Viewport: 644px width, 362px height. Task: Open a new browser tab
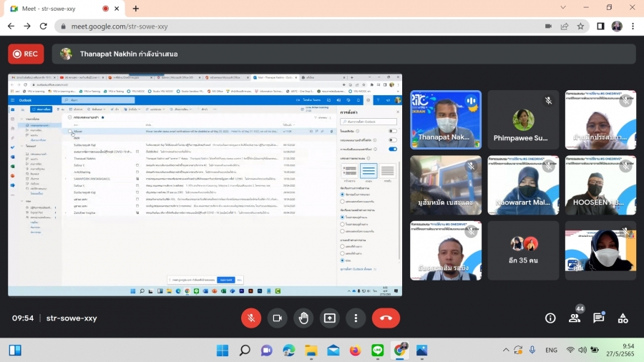[136, 9]
